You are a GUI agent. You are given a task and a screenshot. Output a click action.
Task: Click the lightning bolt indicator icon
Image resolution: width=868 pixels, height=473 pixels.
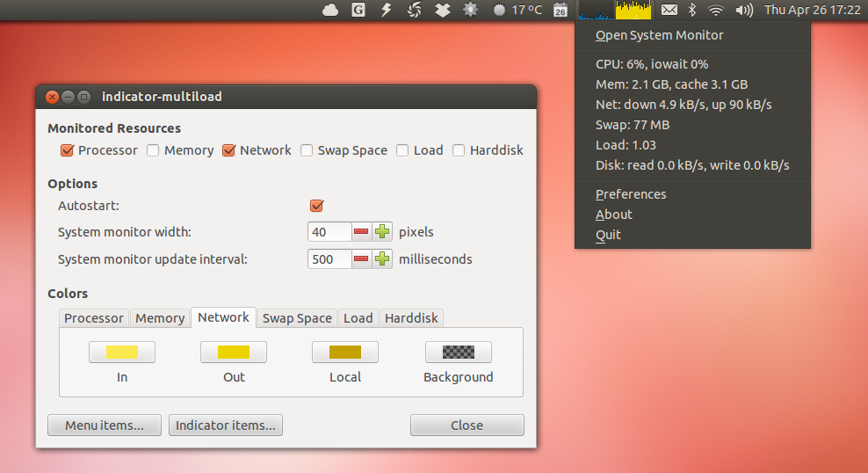[x=386, y=10]
